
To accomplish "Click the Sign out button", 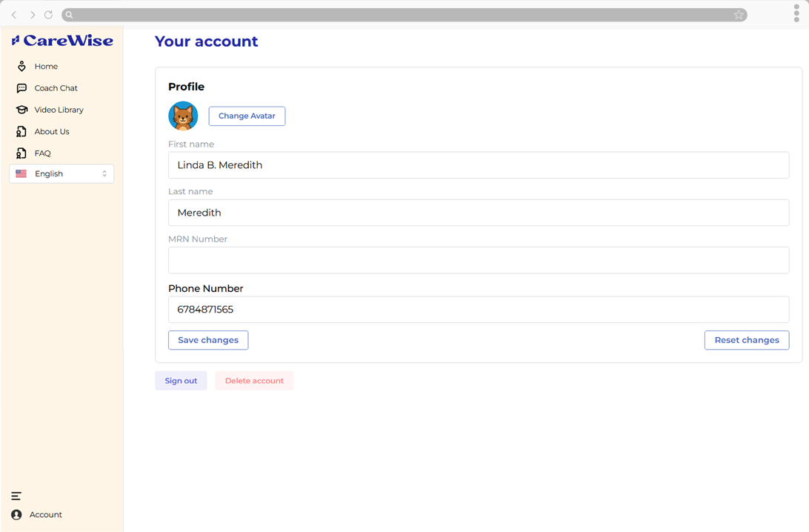I will 181,381.
